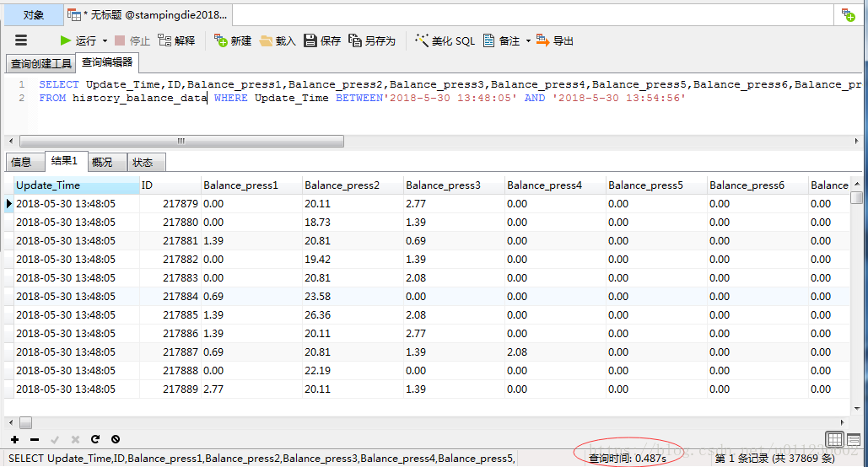
Task: Expand the 备注 dropdown arrow
Action: point(528,41)
